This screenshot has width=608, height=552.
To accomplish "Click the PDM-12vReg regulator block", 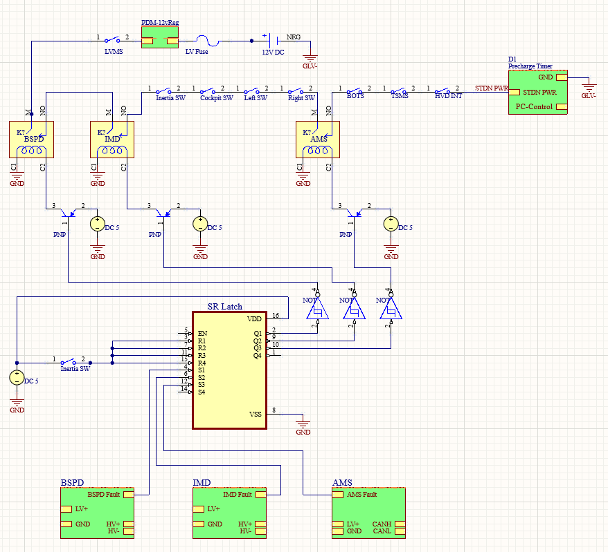I will coord(160,39).
